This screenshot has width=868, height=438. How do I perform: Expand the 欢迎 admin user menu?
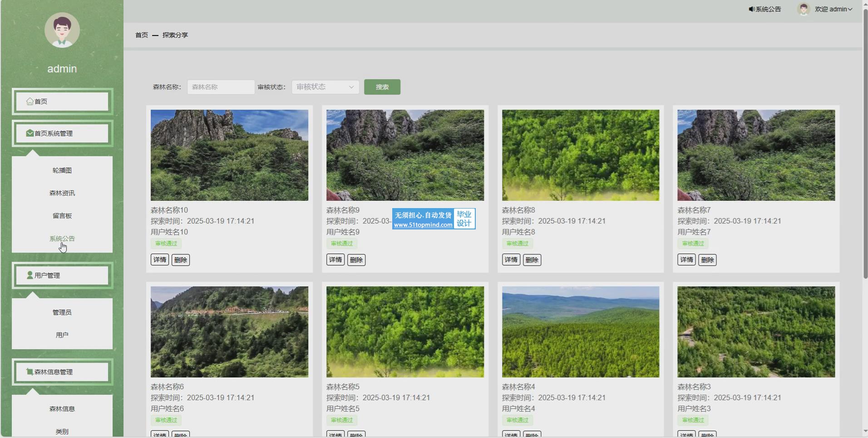(x=833, y=9)
